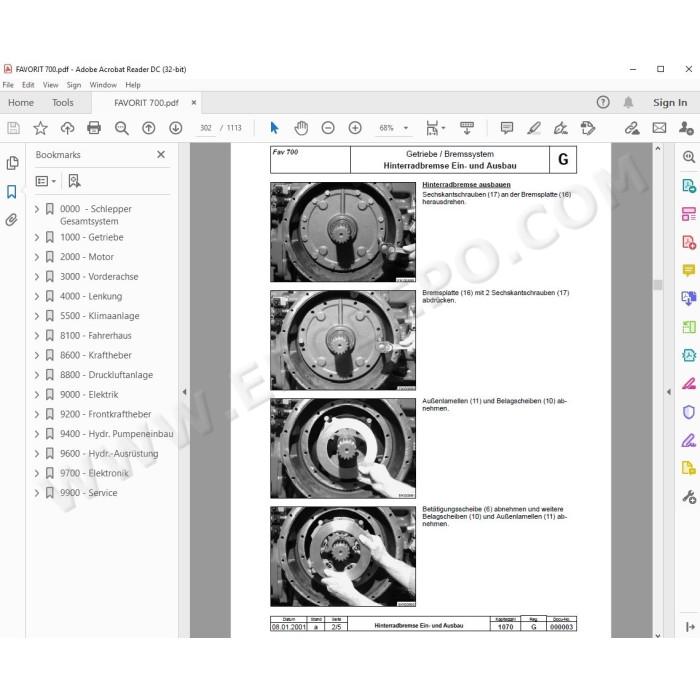This screenshot has height=700, width=700.
Task: Open Help with the question mark icon
Action: pos(603,102)
